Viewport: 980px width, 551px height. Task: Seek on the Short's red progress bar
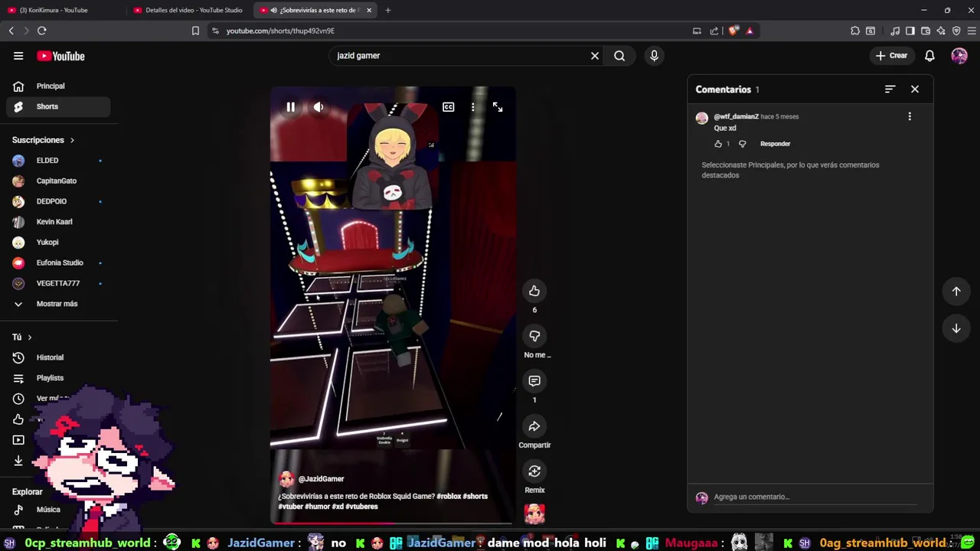[x=392, y=523]
